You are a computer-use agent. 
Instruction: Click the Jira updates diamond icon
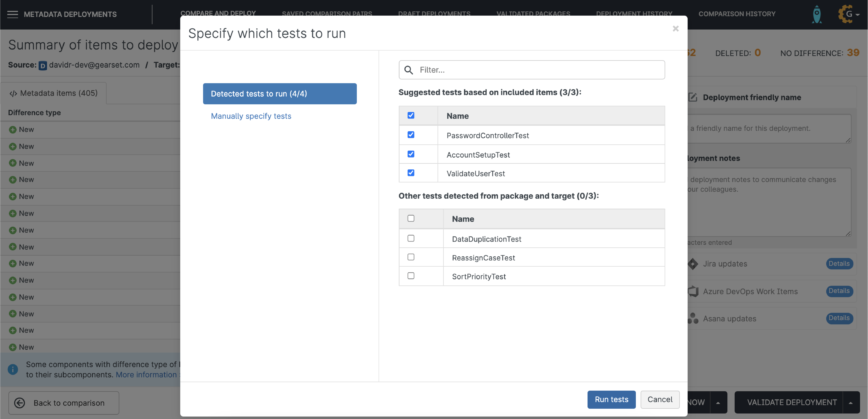693,264
